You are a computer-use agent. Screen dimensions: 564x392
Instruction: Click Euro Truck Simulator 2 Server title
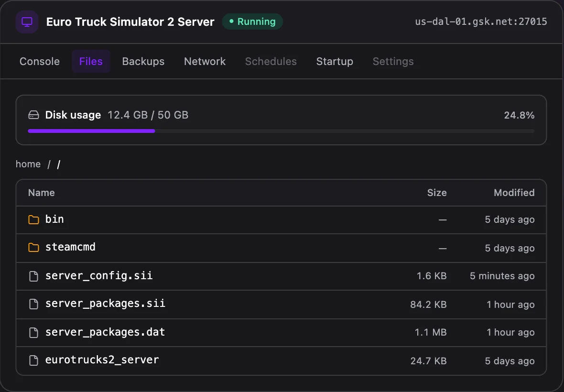click(130, 22)
